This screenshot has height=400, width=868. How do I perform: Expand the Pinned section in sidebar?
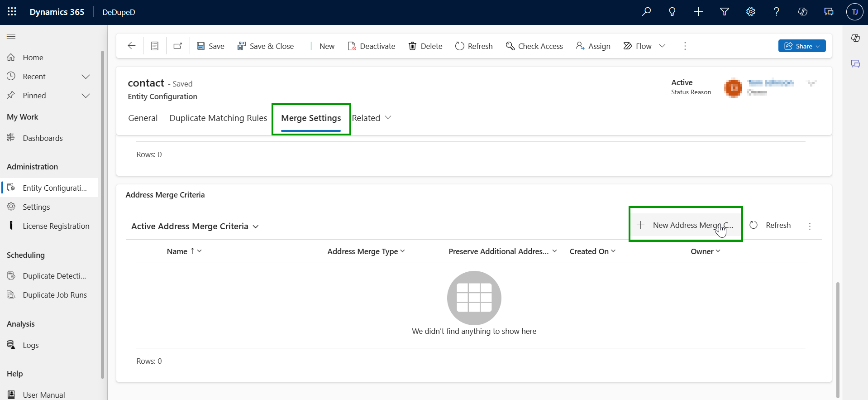[x=86, y=96]
